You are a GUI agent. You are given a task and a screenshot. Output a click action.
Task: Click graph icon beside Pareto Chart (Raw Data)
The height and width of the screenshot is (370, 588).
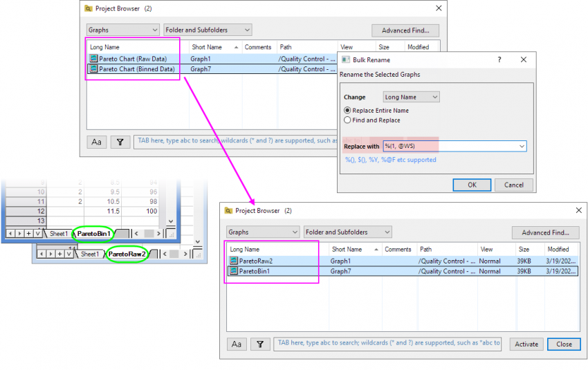[x=93, y=59]
